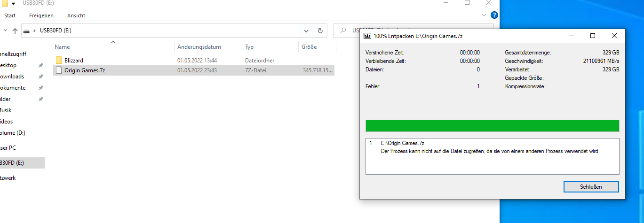Select Dieser PC in the navigation pane

tap(8, 148)
